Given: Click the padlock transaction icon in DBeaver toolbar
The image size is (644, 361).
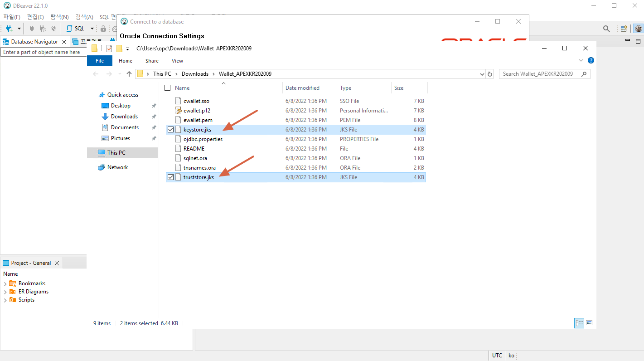Looking at the screenshot, I should click(x=103, y=29).
